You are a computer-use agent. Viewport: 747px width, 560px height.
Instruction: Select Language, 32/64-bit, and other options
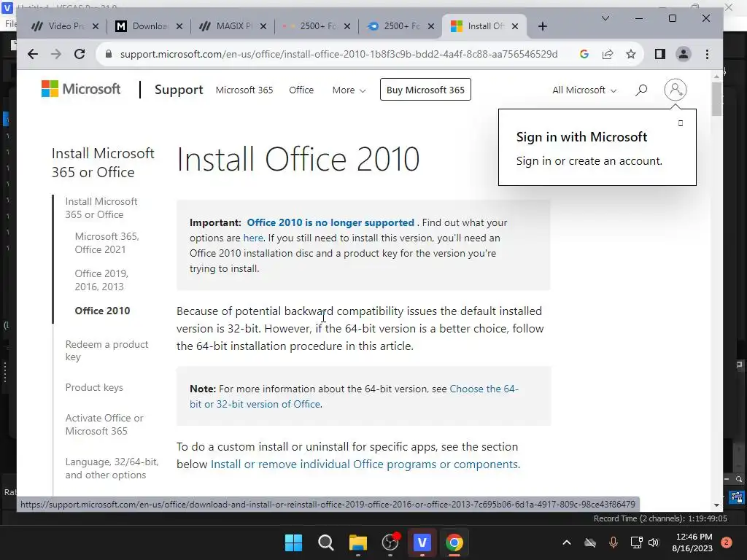click(x=112, y=468)
